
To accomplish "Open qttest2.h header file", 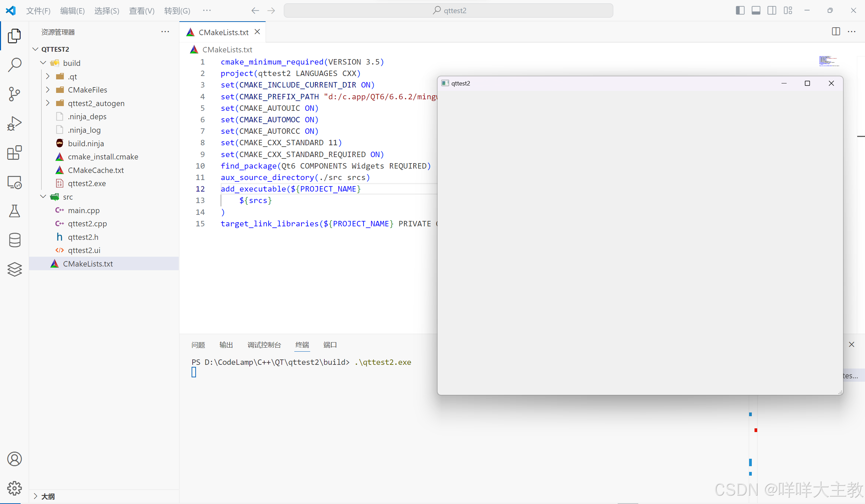I will (83, 237).
